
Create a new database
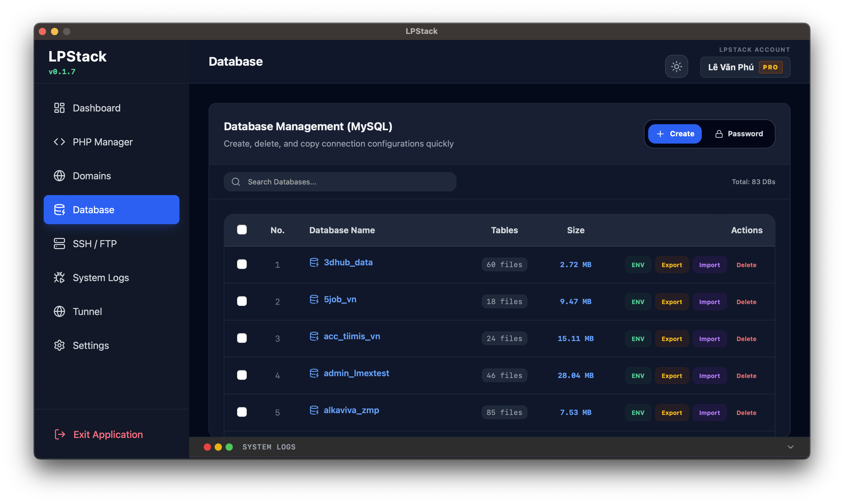(675, 134)
